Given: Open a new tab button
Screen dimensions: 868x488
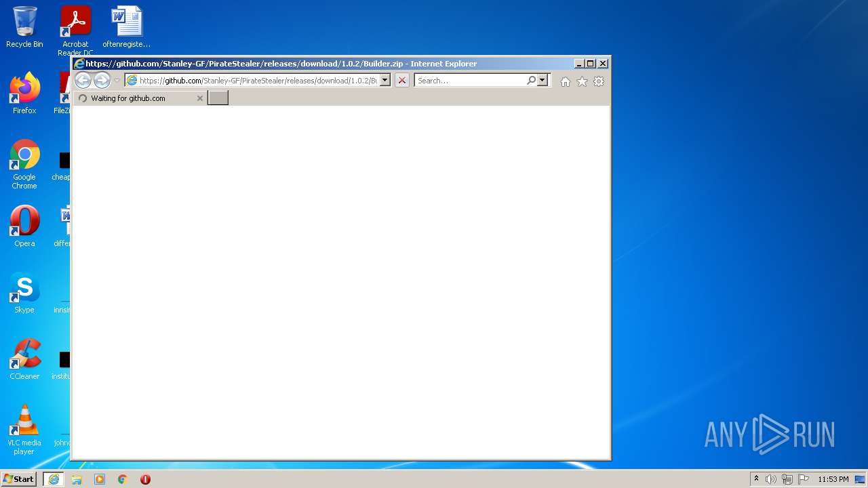Looking at the screenshot, I should [x=218, y=98].
